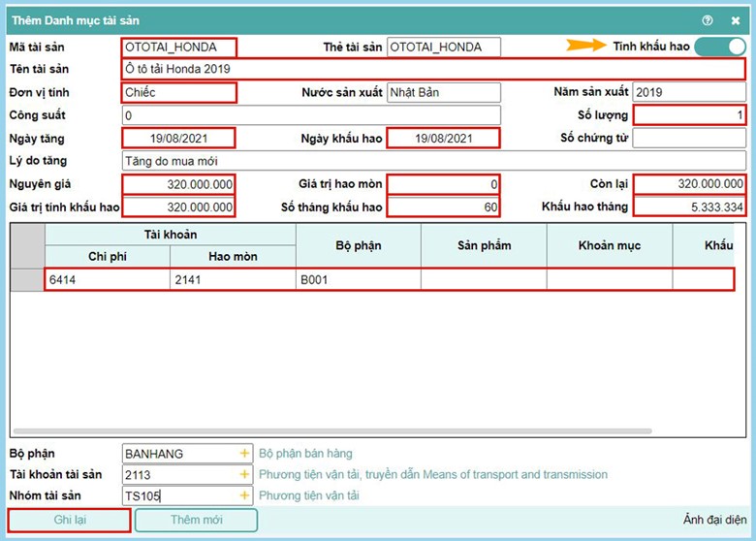Click the Ngày tăng date field
Viewport: 756px width, 541px height.
[178, 138]
